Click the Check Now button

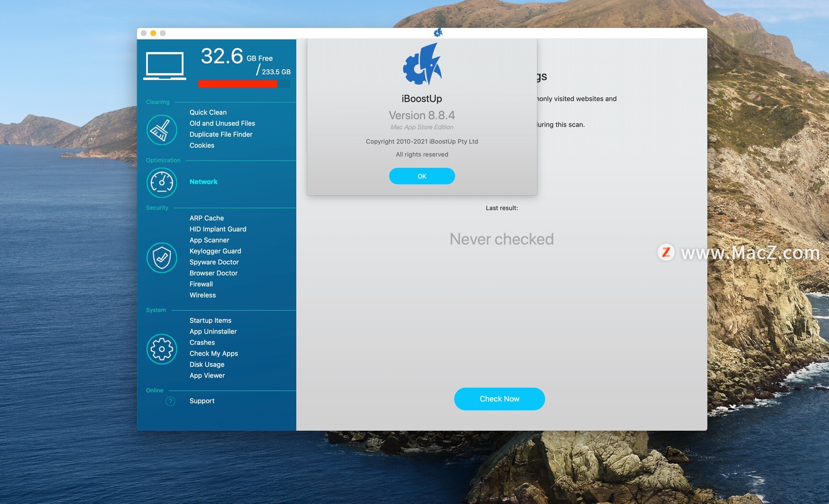point(499,399)
